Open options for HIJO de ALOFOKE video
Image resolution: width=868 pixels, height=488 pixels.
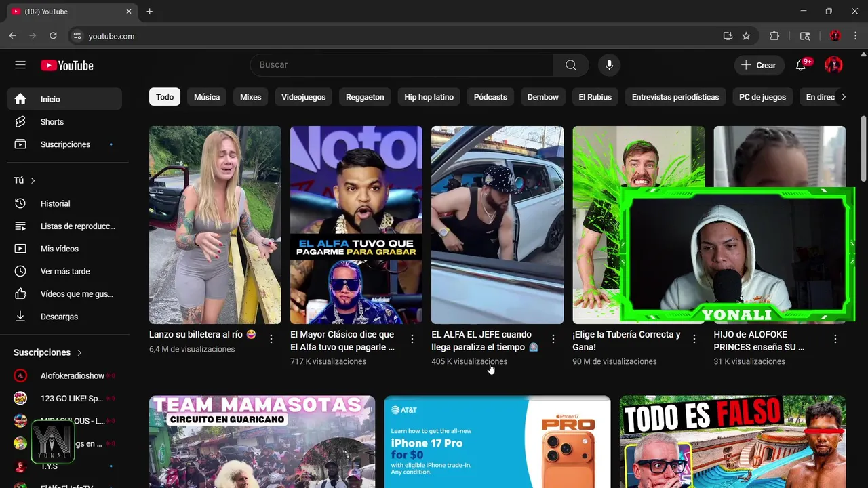tap(835, 338)
